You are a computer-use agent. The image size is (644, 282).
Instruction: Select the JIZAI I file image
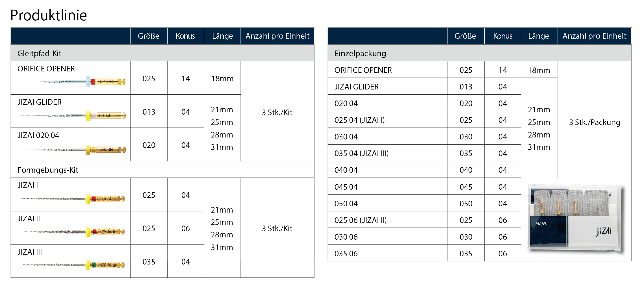(x=73, y=198)
